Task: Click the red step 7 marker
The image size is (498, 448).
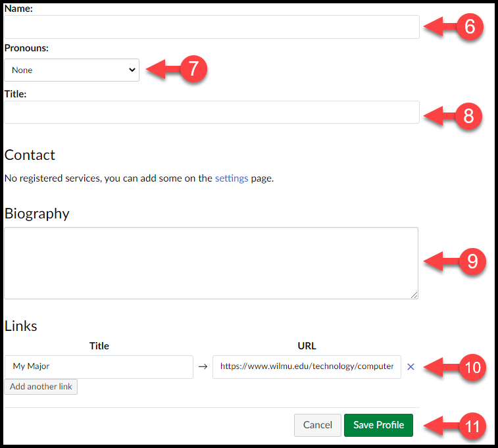Action: pyautogui.click(x=193, y=68)
